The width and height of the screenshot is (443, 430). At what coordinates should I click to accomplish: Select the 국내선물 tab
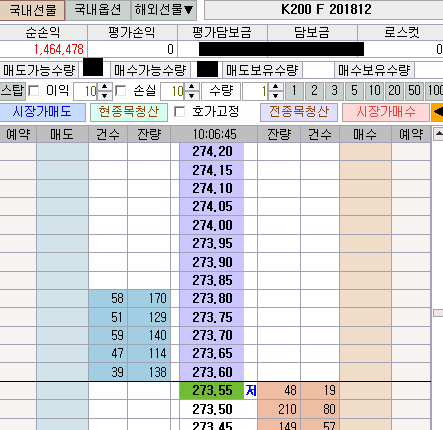click(32, 10)
